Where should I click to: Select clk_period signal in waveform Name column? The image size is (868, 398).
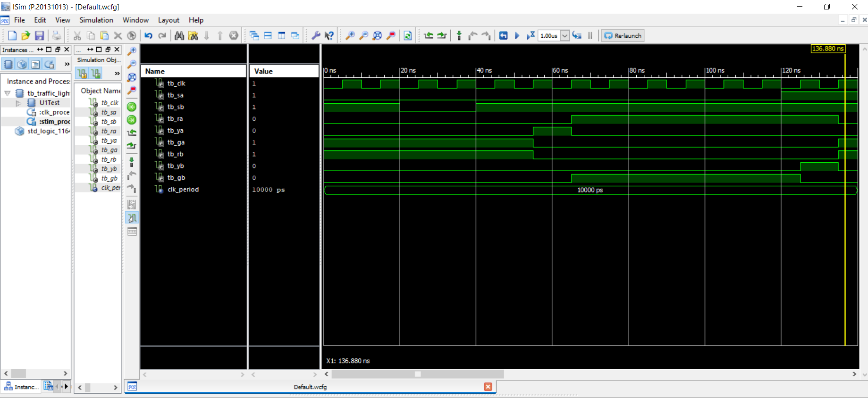coord(183,190)
